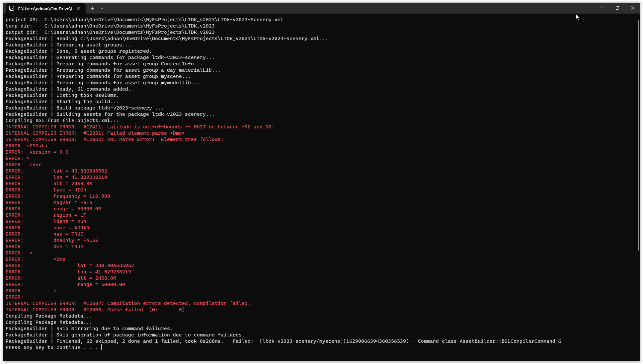Click the Build package ltdk-v2023-scenery line
The height and width of the screenshot is (364, 643).
[84, 108]
